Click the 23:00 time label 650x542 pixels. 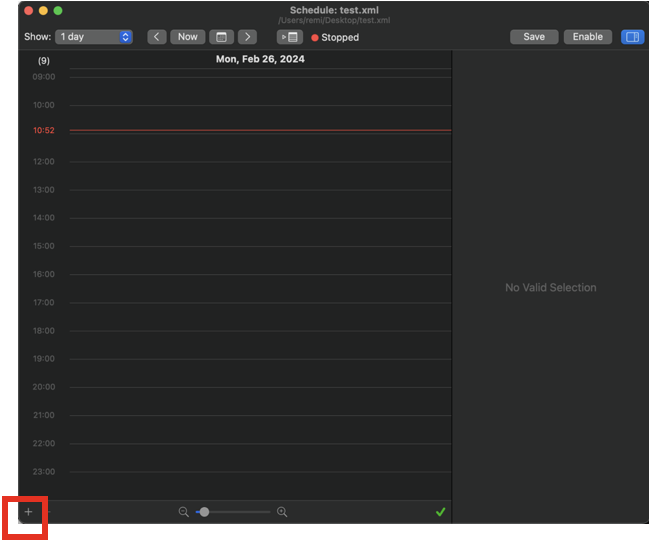[44, 472]
